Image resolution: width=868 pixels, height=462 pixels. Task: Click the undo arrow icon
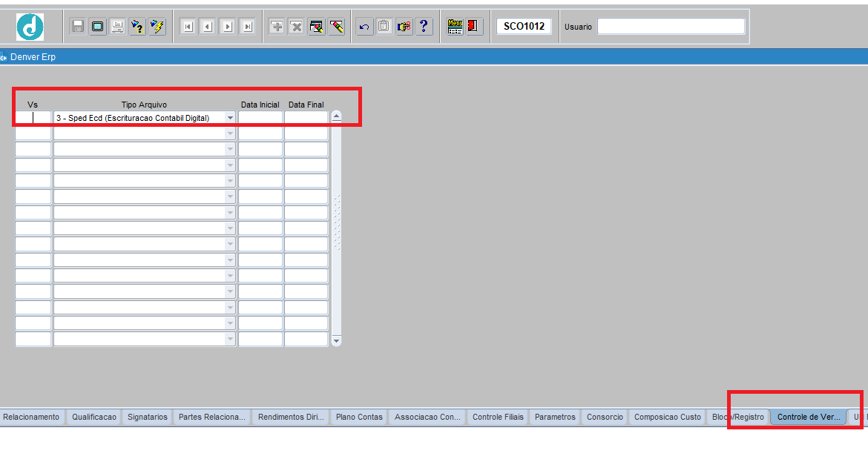364,27
